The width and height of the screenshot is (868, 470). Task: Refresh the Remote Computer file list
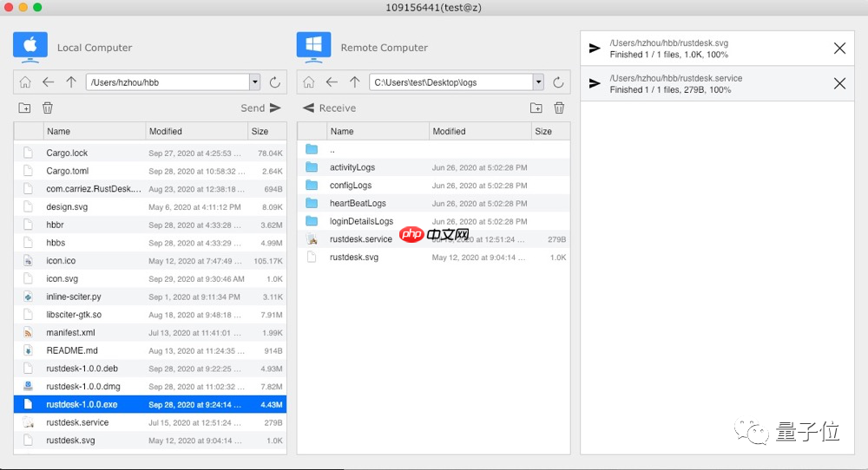(x=558, y=82)
